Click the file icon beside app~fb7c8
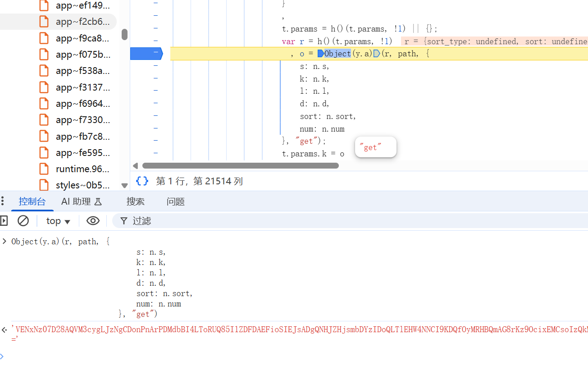Image resolution: width=588 pixels, height=384 pixels. [x=44, y=136]
